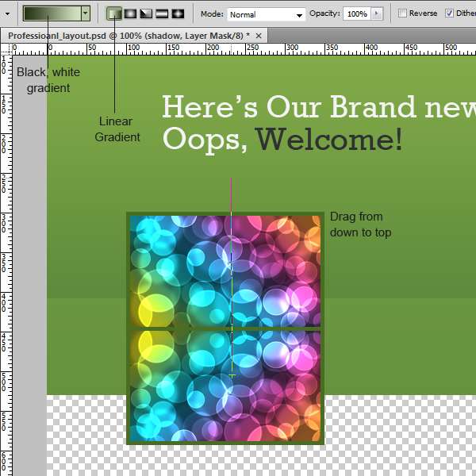Viewport: 476px width, 476px height.
Task: Switch to the Diamond Gradient icon
Action: point(178,13)
